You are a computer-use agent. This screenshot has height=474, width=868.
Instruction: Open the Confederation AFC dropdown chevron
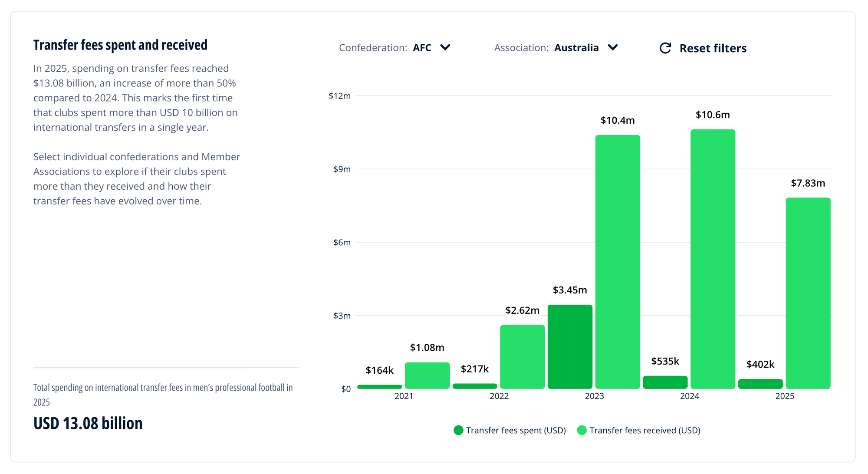(445, 47)
